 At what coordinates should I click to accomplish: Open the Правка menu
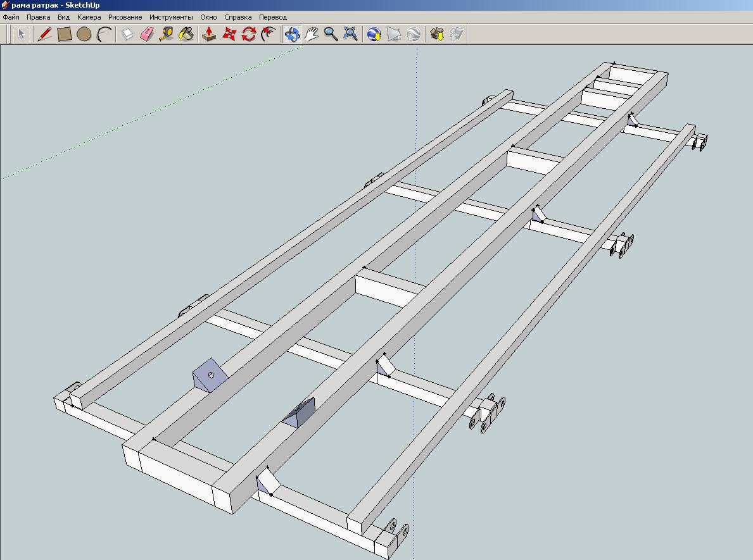(39, 17)
